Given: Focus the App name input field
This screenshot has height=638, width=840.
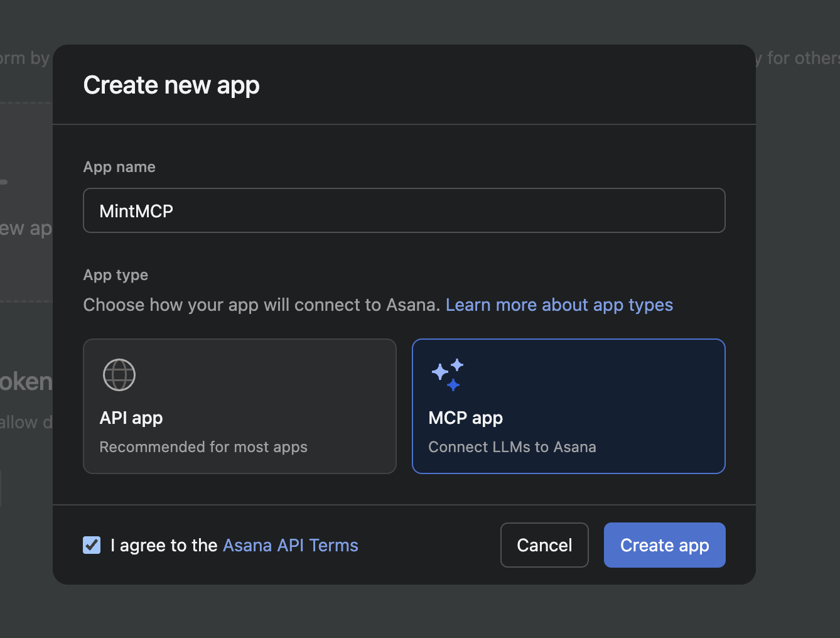Looking at the screenshot, I should pos(404,210).
